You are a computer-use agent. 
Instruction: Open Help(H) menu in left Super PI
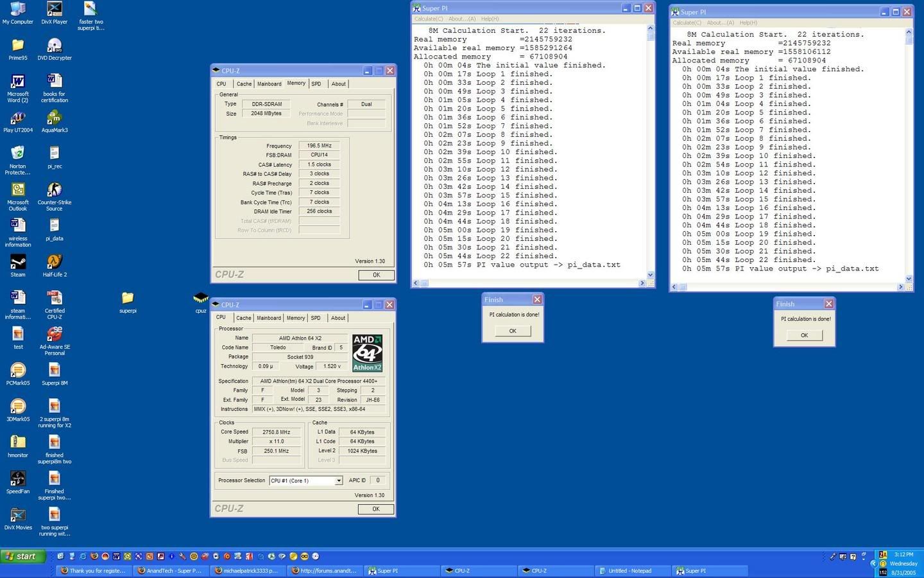click(x=490, y=19)
